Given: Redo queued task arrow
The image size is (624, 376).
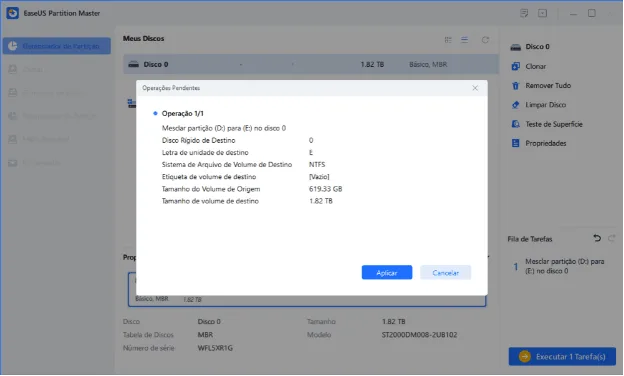Looking at the screenshot, I should [612, 238].
